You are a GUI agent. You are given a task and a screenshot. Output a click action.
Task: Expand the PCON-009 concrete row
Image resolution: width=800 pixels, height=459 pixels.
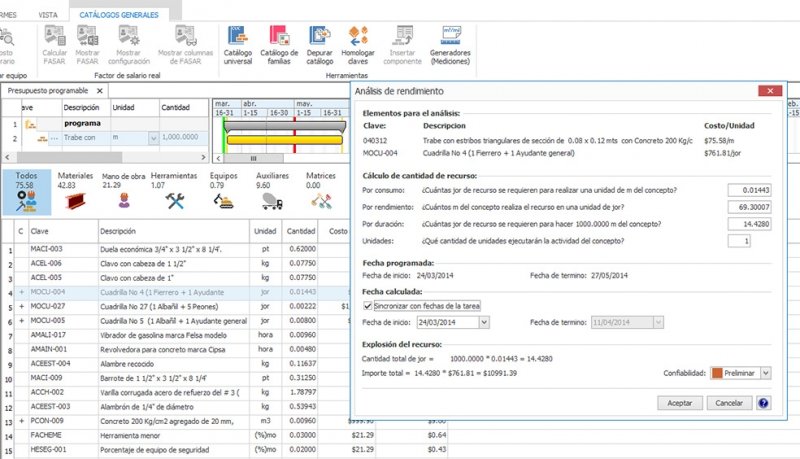[x=20, y=423]
